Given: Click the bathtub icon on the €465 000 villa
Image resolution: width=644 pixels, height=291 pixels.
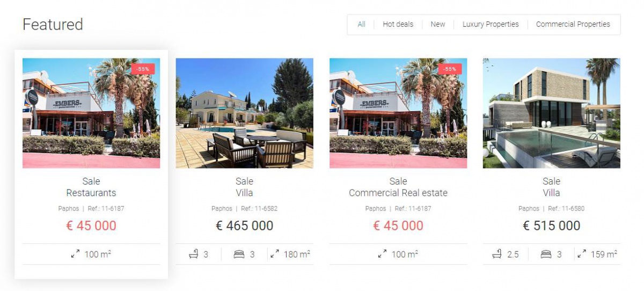Looking at the screenshot, I should (194, 254).
